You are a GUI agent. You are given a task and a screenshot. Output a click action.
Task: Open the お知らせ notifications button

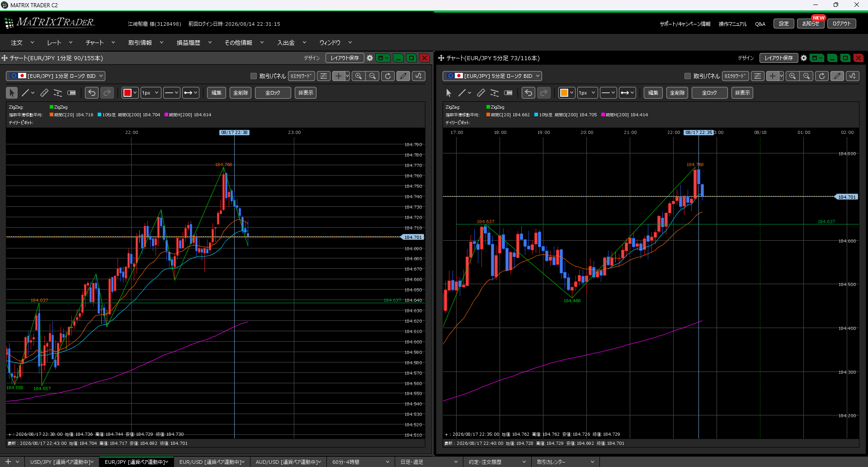coord(811,24)
